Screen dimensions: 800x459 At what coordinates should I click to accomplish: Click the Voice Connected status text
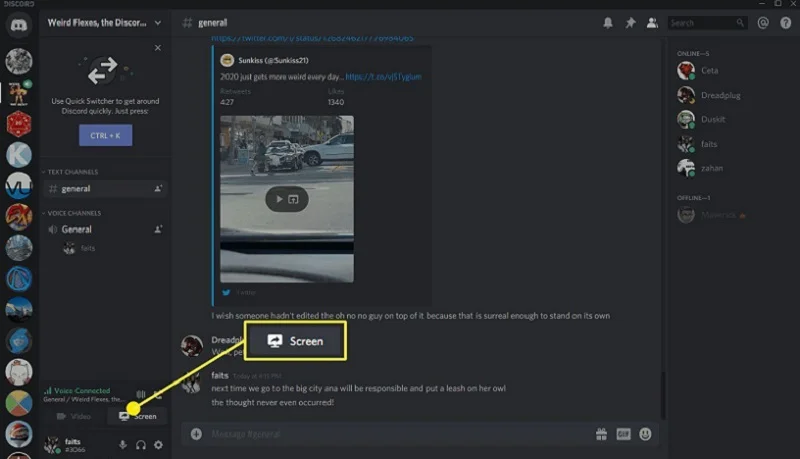pyautogui.click(x=82, y=391)
